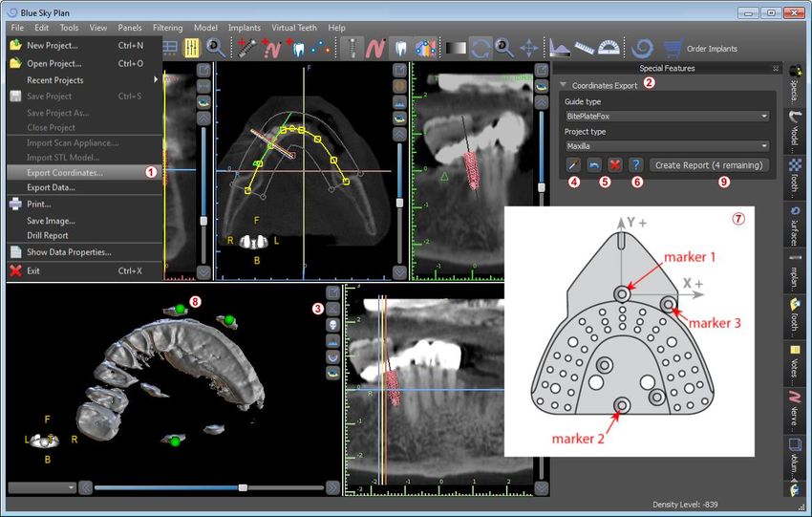The width and height of the screenshot is (812, 517).
Task: Open the Notes side tab
Action: click(795, 365)
